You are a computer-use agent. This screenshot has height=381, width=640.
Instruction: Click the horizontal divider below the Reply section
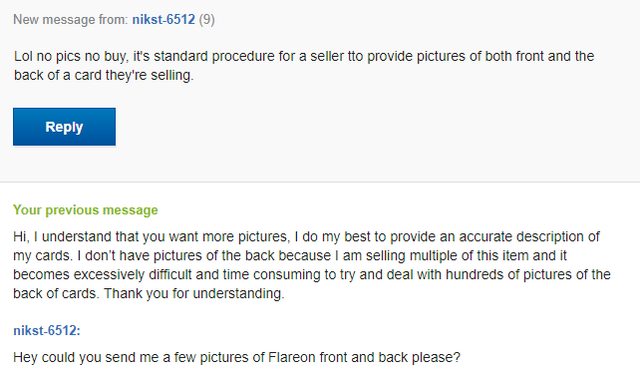[320, 182]
